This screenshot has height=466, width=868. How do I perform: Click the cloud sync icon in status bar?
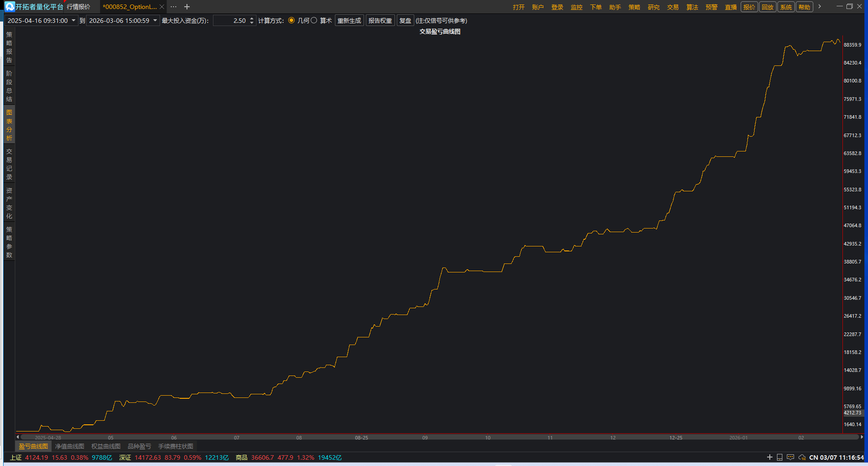802,457
